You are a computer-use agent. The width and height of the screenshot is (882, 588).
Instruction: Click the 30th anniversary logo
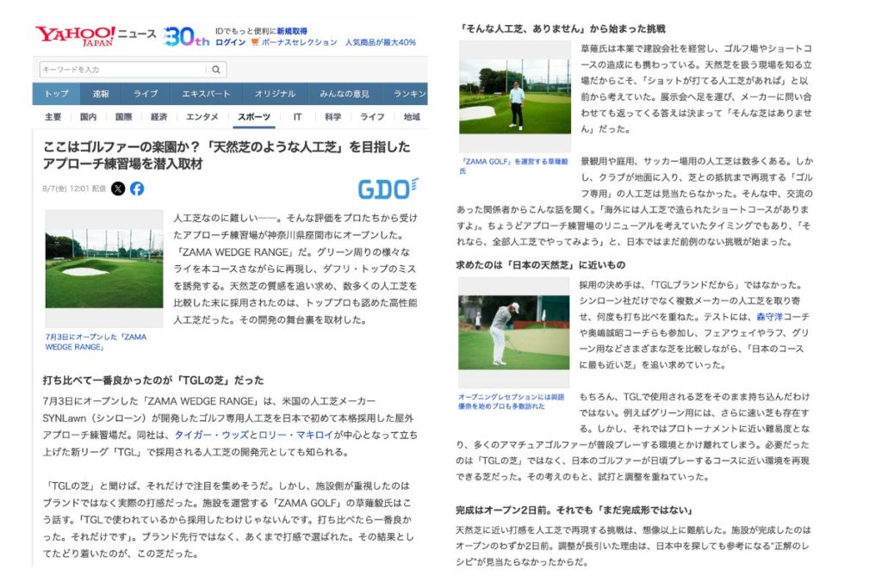coord(186,37)
